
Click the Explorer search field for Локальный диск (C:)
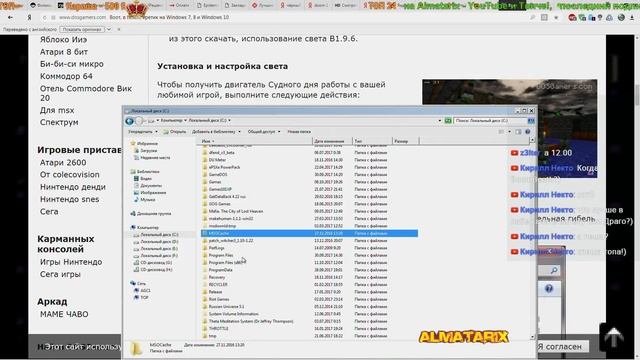[491, 120]
